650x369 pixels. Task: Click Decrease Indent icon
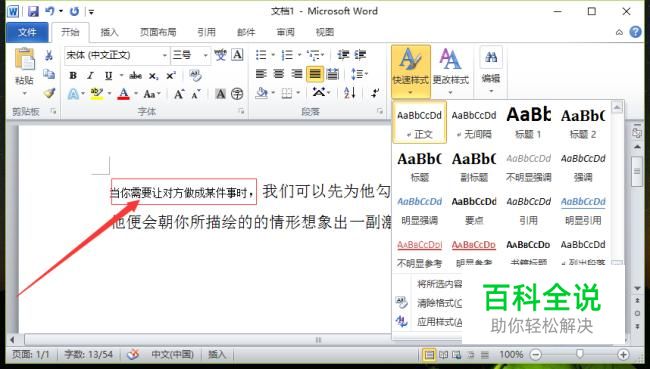coord(343,55)
